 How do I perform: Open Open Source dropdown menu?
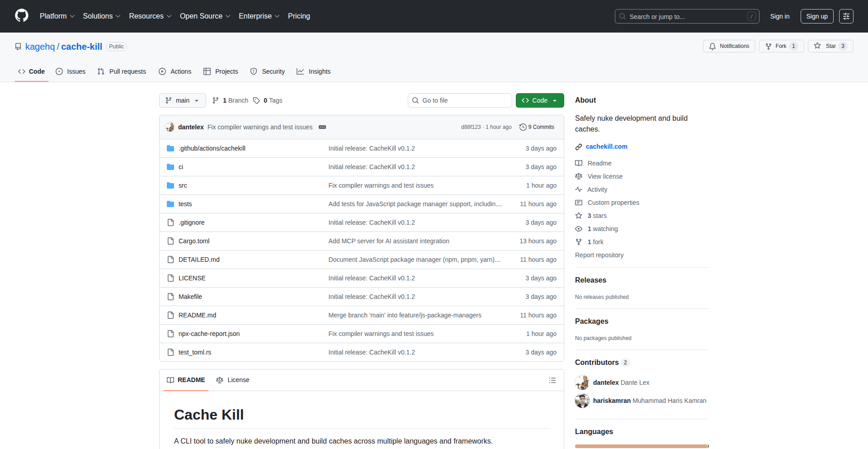(x=205, y=16)
